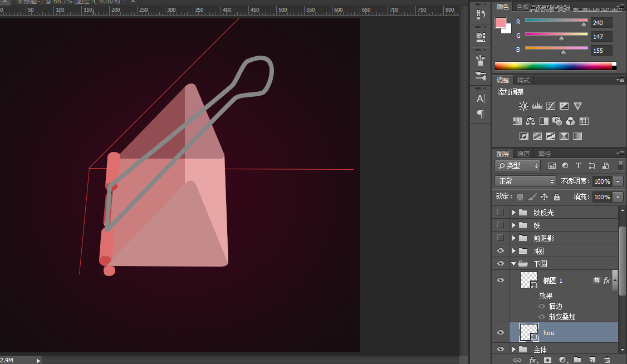Expand the 铁 group

coord(514,225)
